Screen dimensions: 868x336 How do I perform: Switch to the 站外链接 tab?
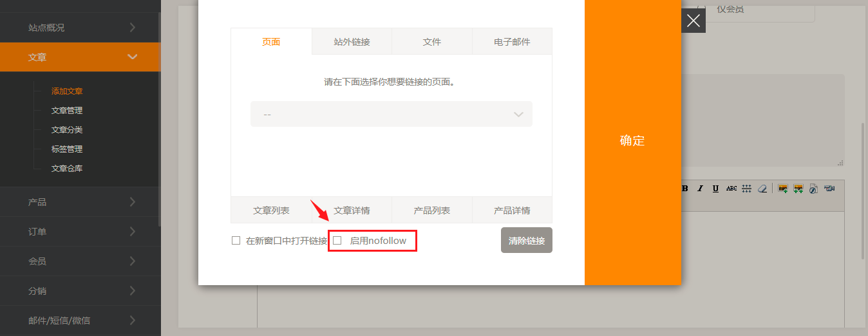coord(352,42)
